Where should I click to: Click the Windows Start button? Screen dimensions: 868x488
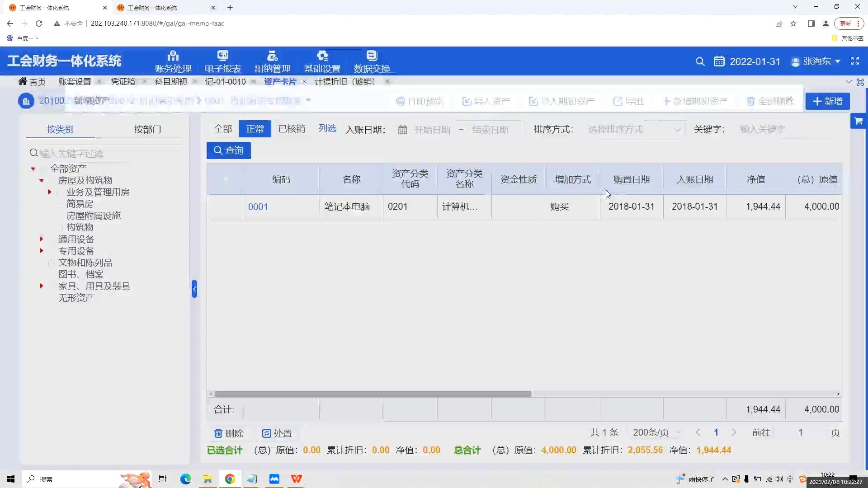(x=11, y=479)
